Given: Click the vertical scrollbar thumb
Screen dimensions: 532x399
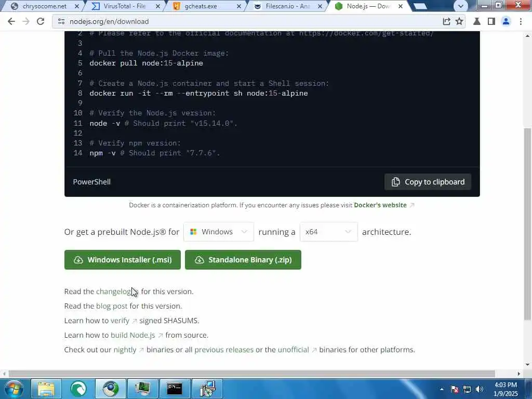Looking at the screenshot, I should (x=528, y=224).
